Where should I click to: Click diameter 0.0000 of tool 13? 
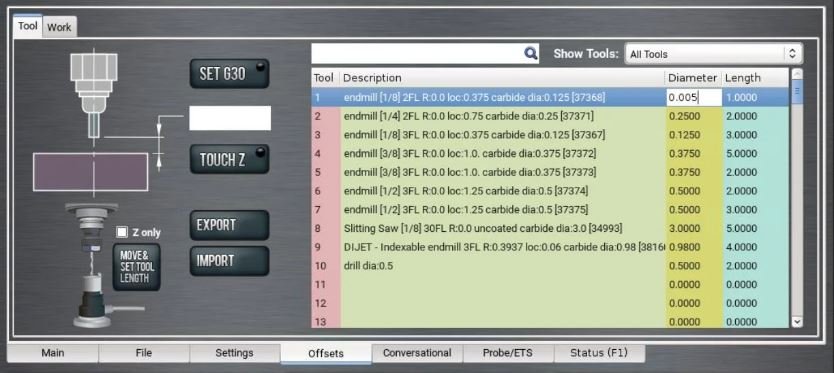pyautogui.click(x=694, y=321)
